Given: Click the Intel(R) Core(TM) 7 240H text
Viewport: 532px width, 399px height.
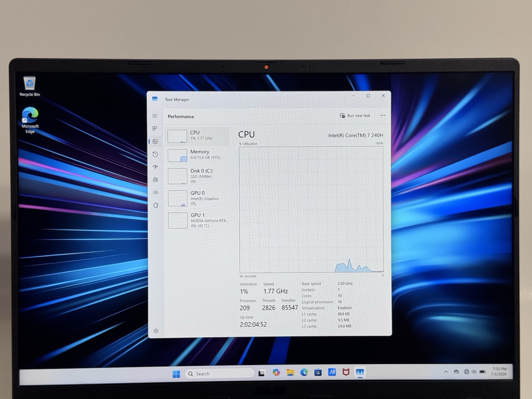Looking at the screenshot, I should click(x=355, y=135).
